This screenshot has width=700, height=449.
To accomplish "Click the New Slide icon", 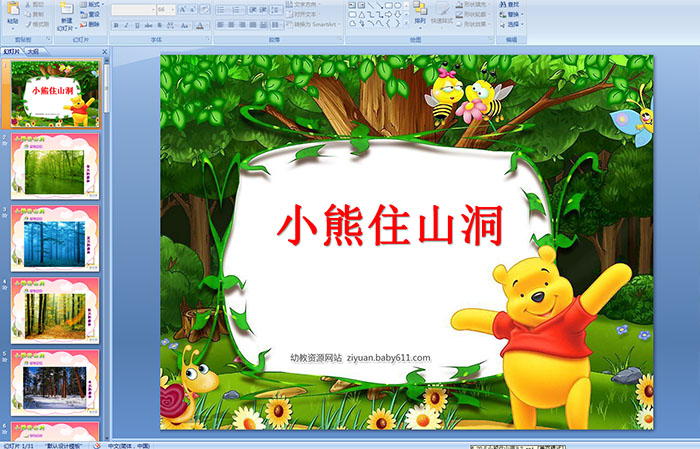I will (67, 9).
